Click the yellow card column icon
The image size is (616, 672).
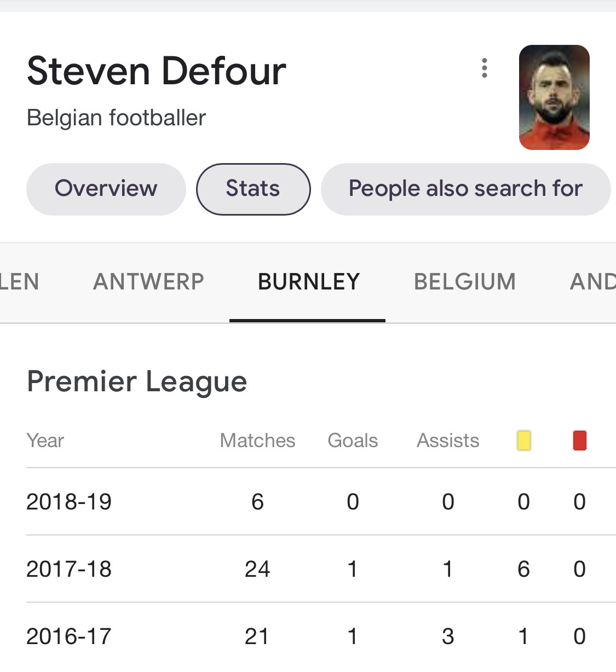(524, 441)
